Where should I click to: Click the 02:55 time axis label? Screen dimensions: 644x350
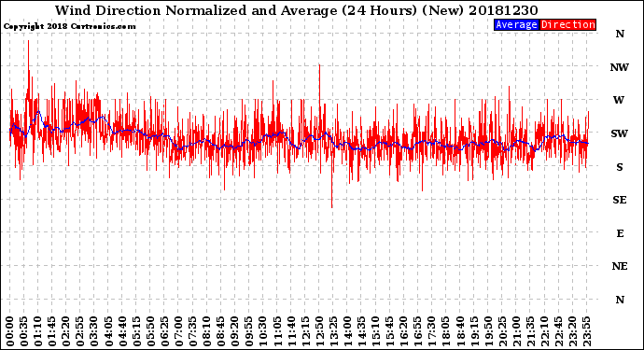tap(80, 331)
